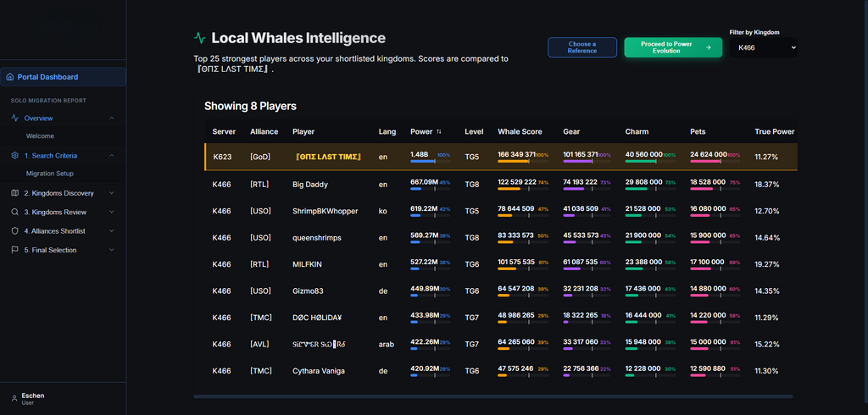Expand the Alliances Shortlist chevron
Viewport: 868px width, 415px height.
click(111, 231)
